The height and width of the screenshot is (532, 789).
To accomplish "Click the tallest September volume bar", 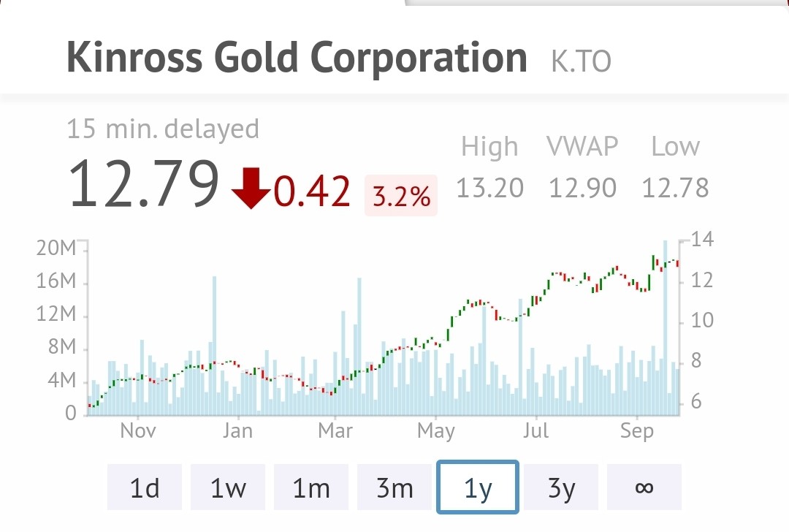I will (665, 329).
